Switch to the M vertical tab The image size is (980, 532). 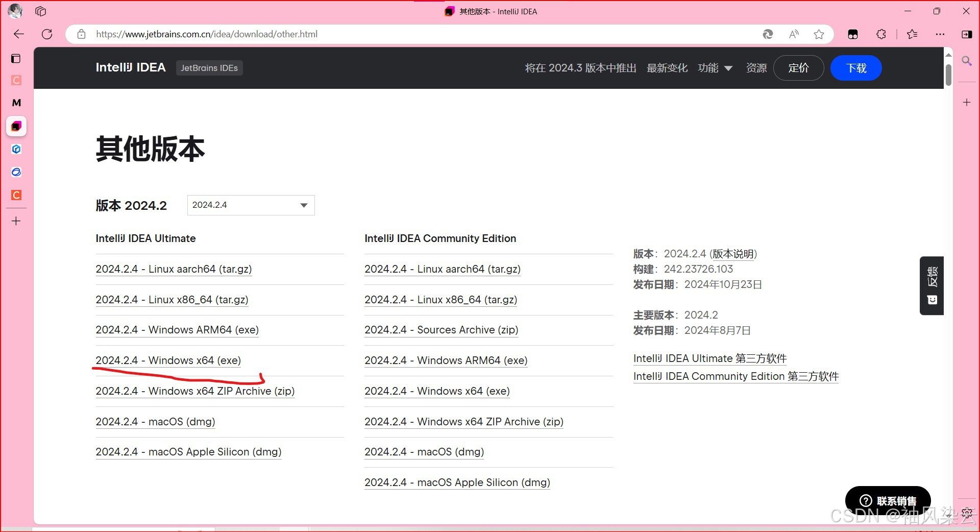[x=16, y=103]
